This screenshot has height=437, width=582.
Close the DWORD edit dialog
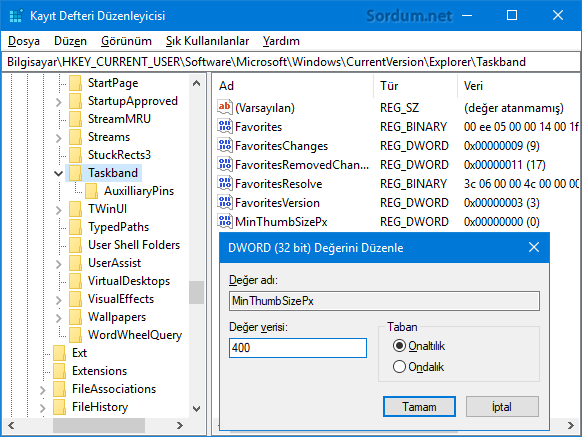pos(534,247)
